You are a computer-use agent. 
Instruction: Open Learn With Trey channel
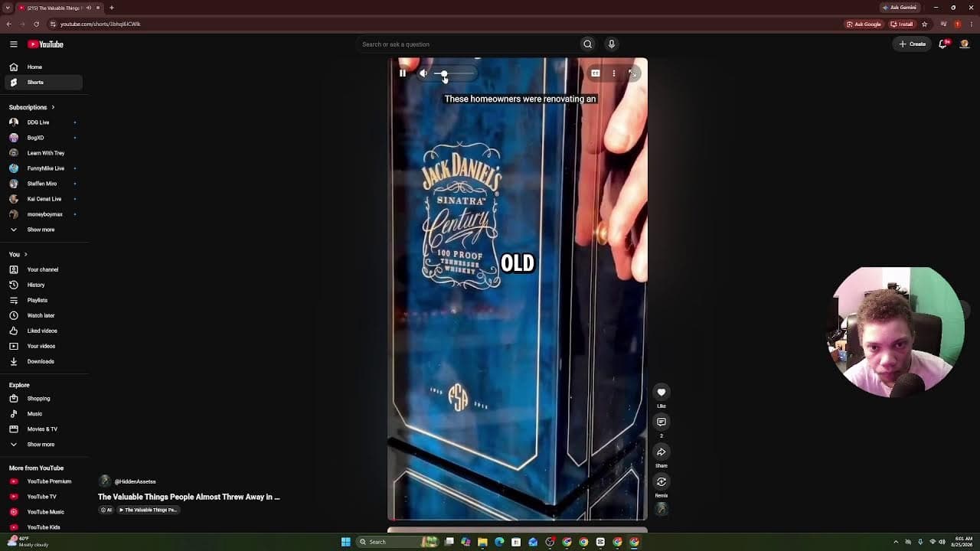[x=44, y=153]
